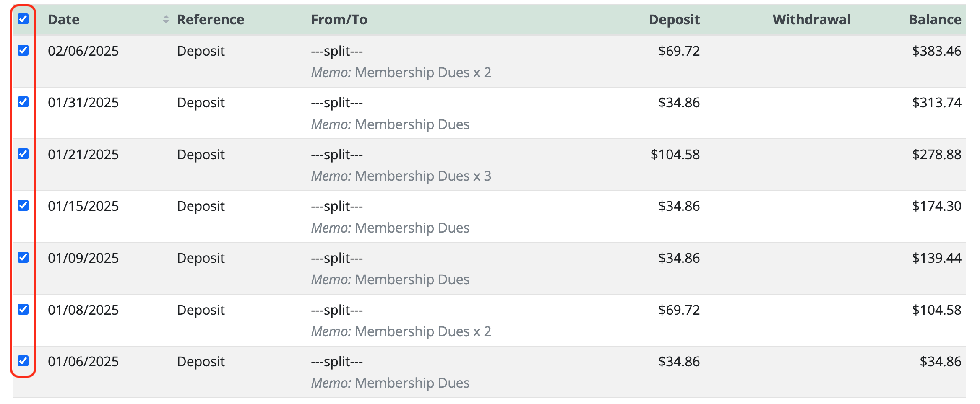Uncheck the 01/08/2025 transaction
The image size is (980, 404).
coord(23,309)
